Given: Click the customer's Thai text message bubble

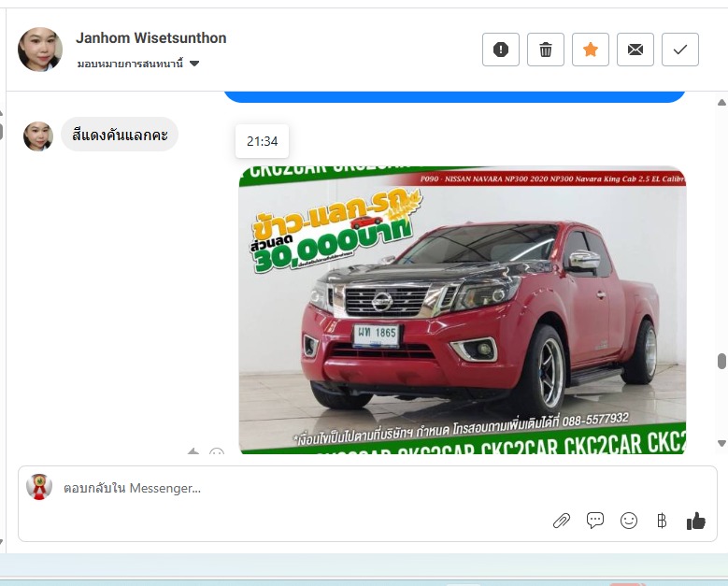Looking at the screenshot, I should click(120, 135).
